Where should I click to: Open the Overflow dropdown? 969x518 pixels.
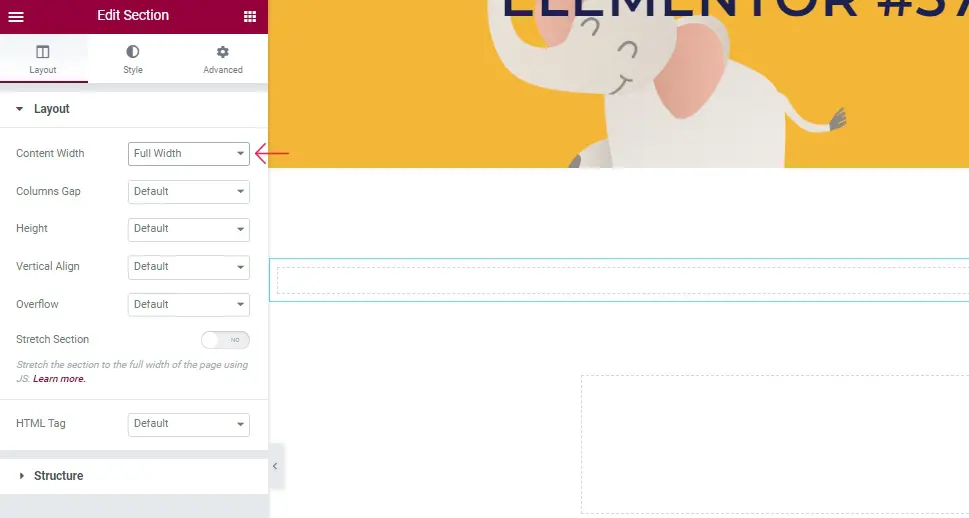click(x=188, y=305)
